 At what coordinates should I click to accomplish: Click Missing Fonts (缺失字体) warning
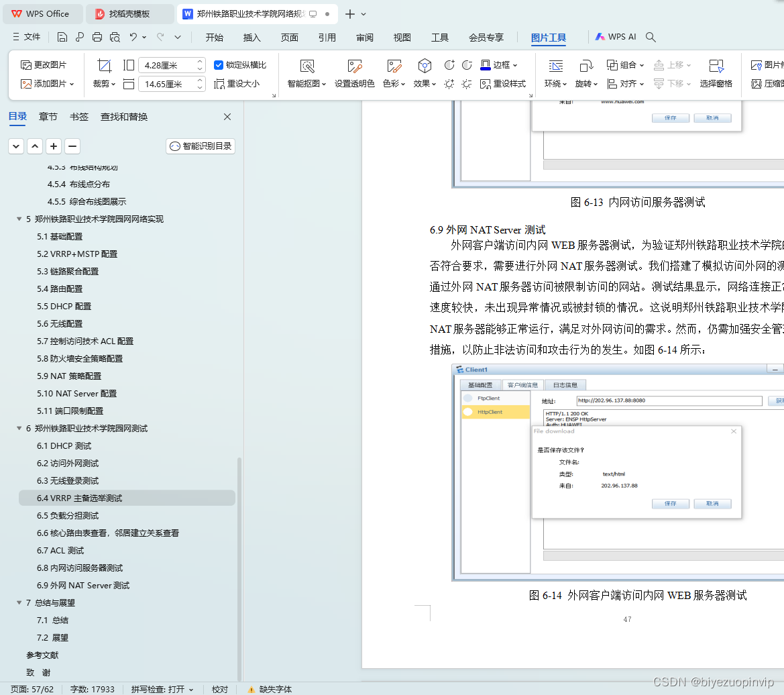270,689
